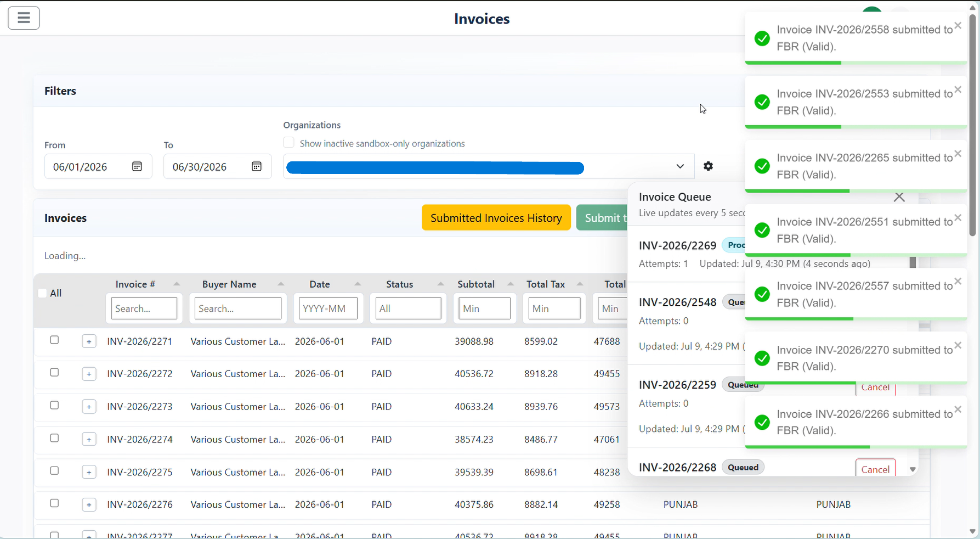Click green check icon on INV-2026/2558 toast
This screenshot has height=539, width=980.
(x=762, y=38)
